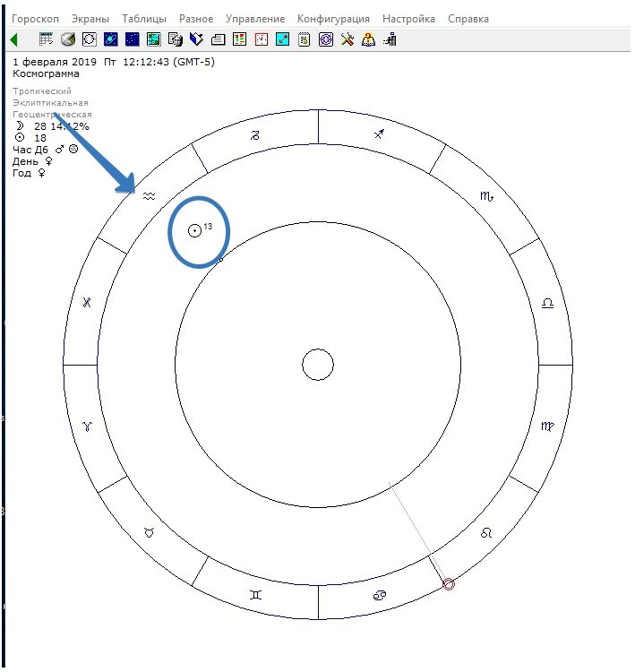Click the Virgo sign glyph
This screenshot has height=672, width=635.
pyautogui.click(x=547, y=426)
